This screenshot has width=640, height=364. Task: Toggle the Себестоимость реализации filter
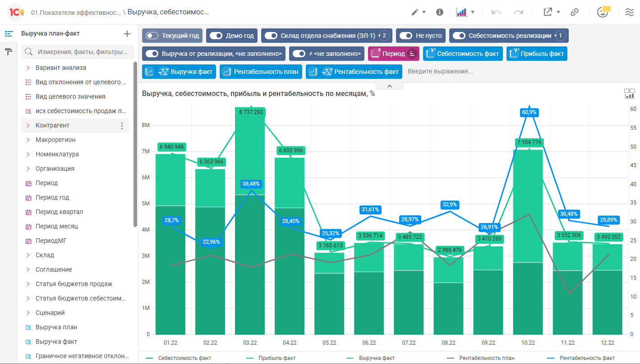(x=459, y=36)
